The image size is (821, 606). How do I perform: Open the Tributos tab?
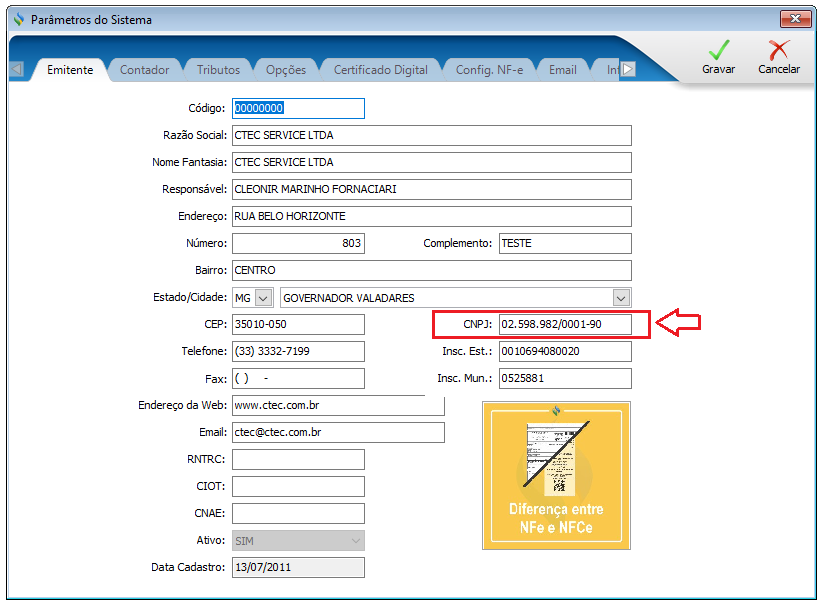point(218,70)
